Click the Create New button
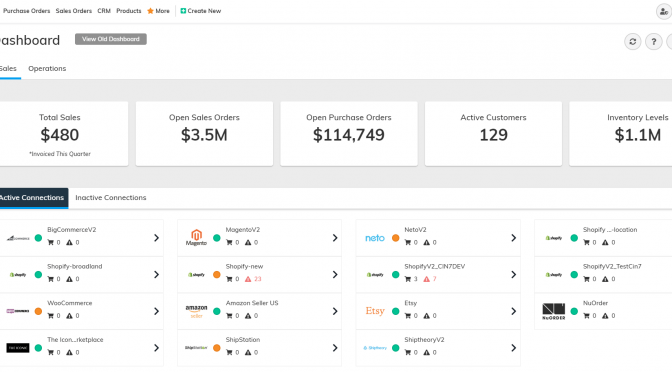Image resolution: width=672 pixels, height=372 pixels. click(x=201, y=11)
